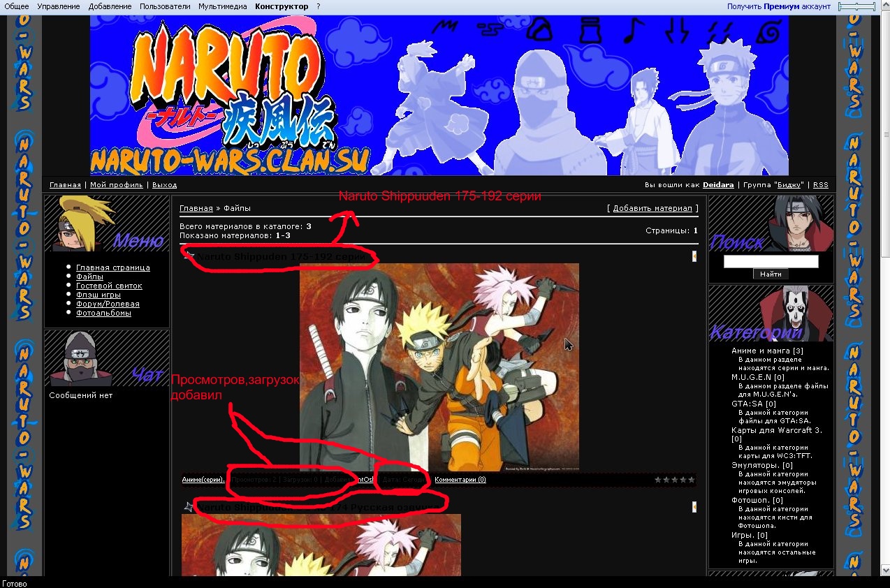The width and height of the screenshot is (890, 588).
Task: Click the moderation arrow icon of 174 Русская озвучка entry
Action: coord(694,507)
